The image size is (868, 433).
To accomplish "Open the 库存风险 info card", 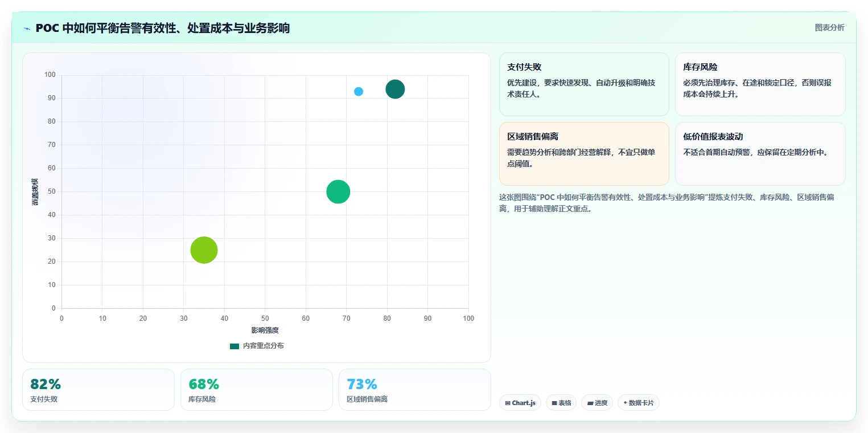I will [x=760, y=84].
